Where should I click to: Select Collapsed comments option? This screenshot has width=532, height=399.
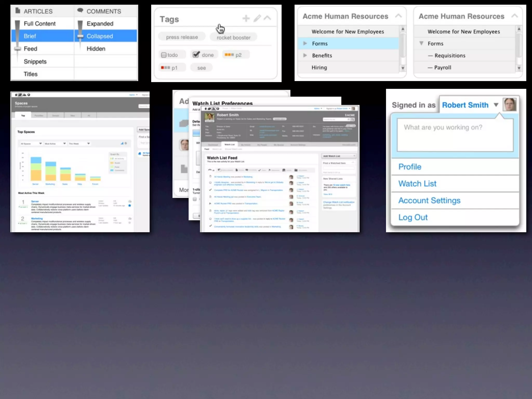tap(100, 36)
